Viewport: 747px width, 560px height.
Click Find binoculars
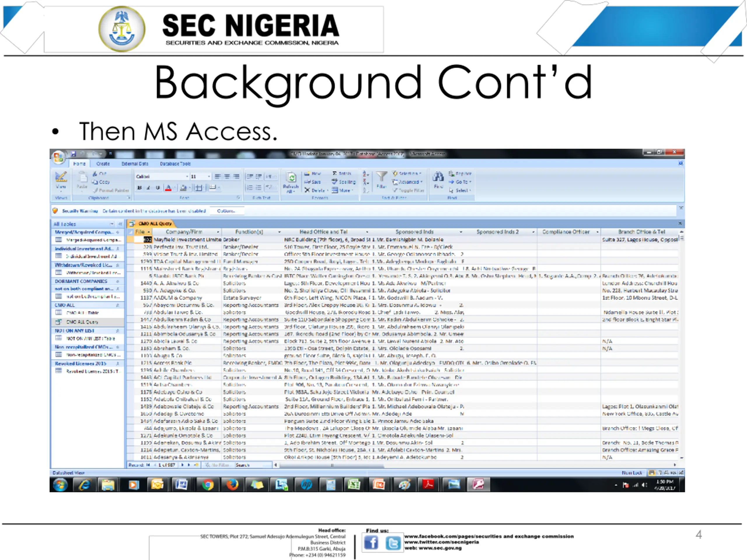click(x=438, y=180)
